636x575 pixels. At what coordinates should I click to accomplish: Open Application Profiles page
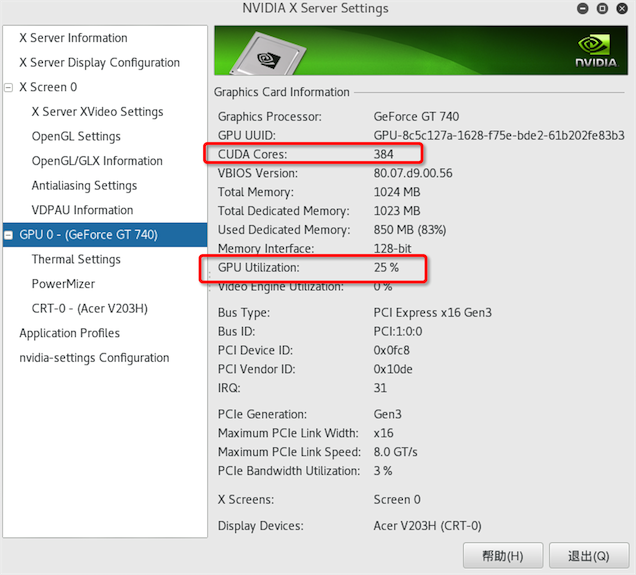click(x=69, y=333)
